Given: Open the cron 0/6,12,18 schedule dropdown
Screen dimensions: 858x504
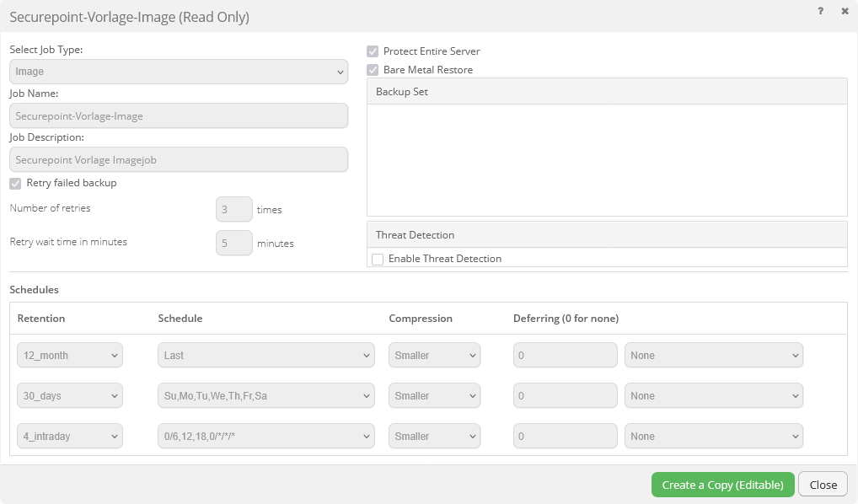Looking at the screenshot, I should point(265,437).
